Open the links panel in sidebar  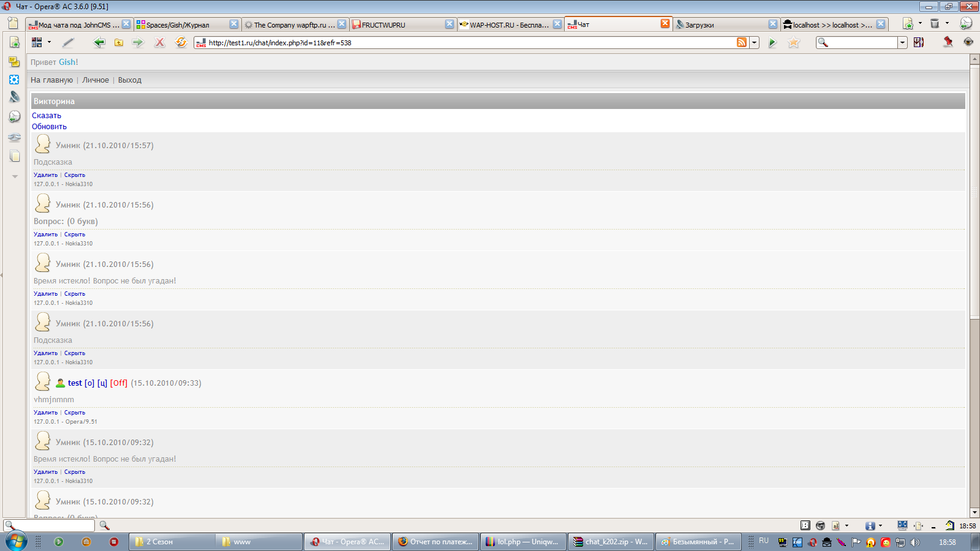tap(14, 137)
